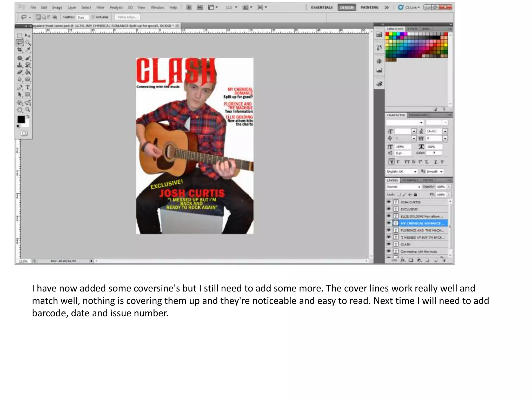Click the black foreground color swatch

(x=21, y=119)
